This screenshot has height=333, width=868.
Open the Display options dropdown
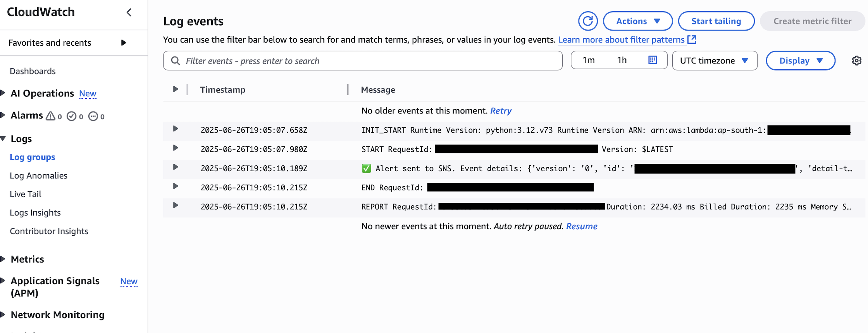[x=801, y=60]
